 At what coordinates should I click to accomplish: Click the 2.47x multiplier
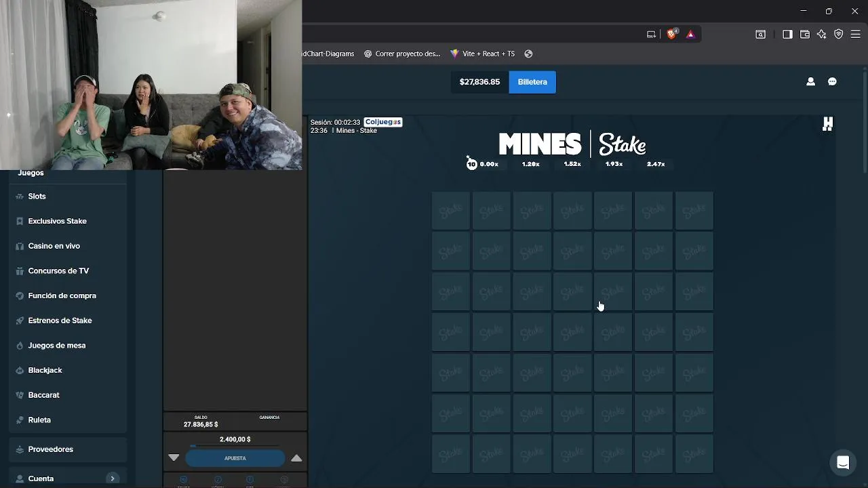pos(656,164)
